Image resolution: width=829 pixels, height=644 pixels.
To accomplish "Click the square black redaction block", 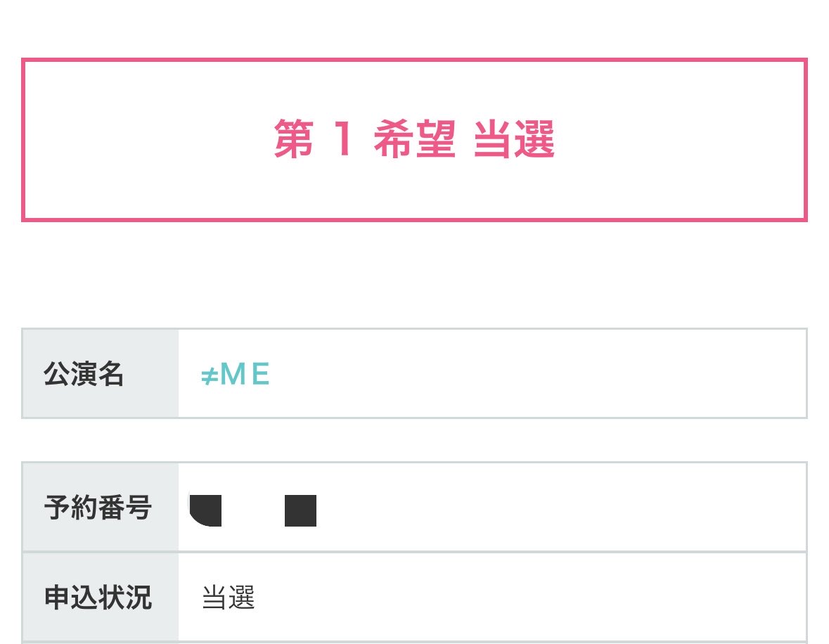I will click(300, 510).
